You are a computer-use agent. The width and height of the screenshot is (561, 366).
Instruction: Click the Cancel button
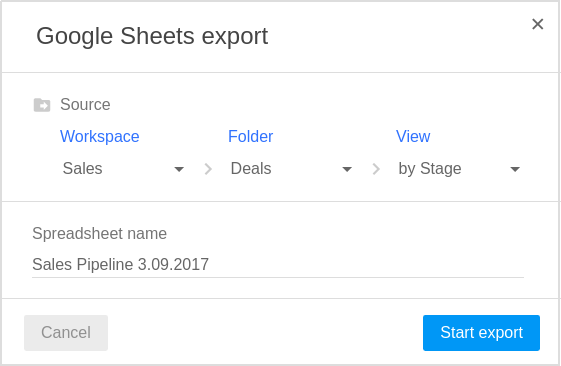click(x=66, y=333)
